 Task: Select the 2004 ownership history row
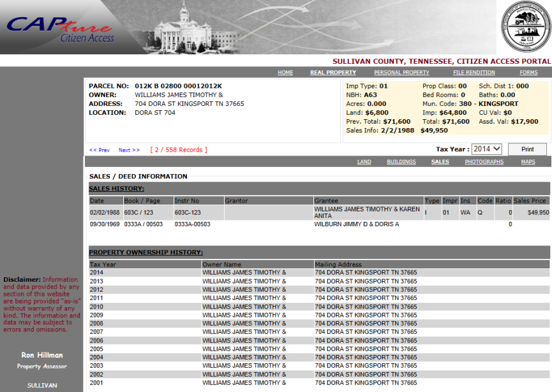pos(319,357)
